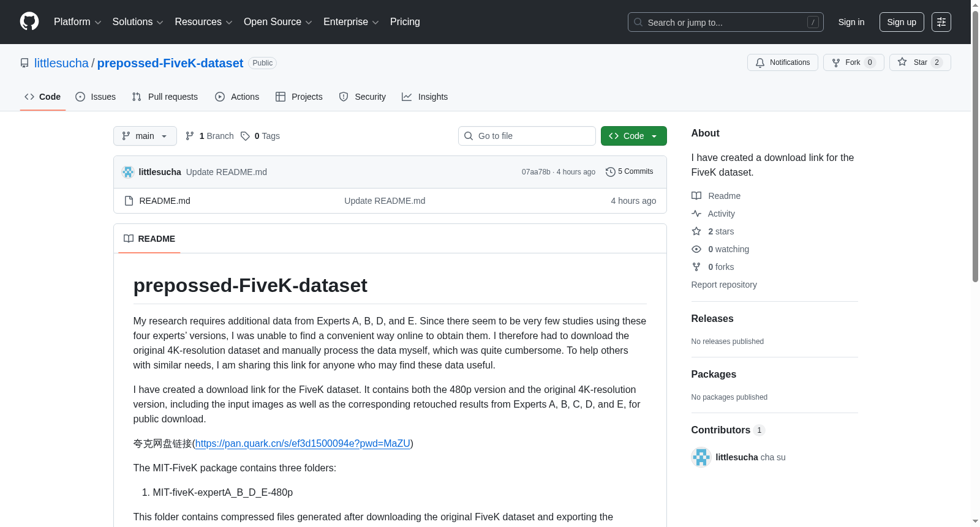Click the file icon beside README.md
This screenshot has height=527, width=980.
[129, 201]
